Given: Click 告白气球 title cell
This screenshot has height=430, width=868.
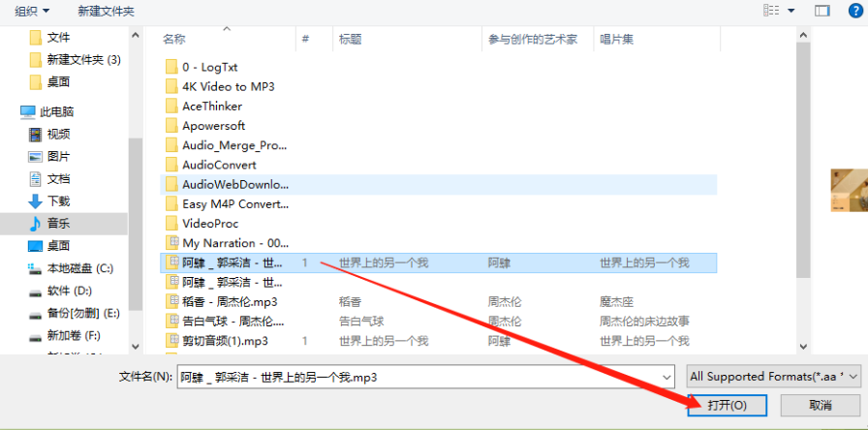Looking at the screenshot, I should [361, 321].
